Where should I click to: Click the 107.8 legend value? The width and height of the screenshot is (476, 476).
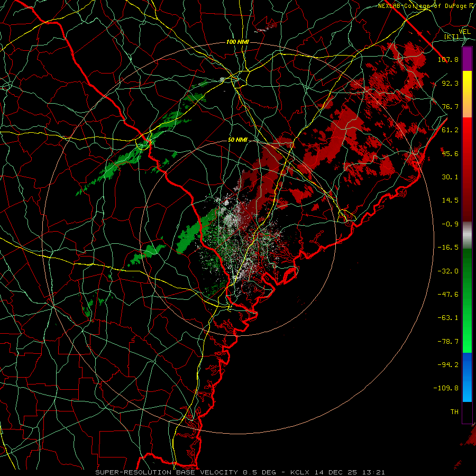448,59
